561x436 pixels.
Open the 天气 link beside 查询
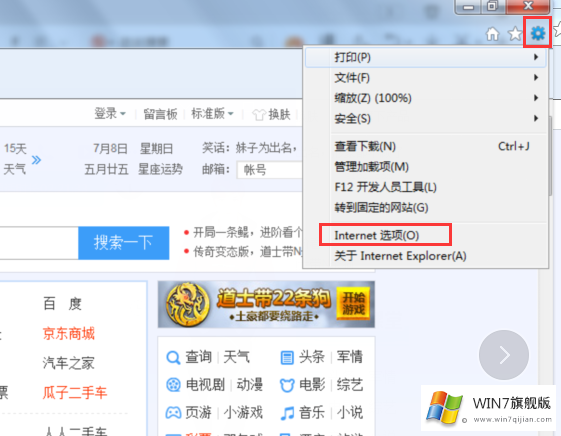point(236,357)
